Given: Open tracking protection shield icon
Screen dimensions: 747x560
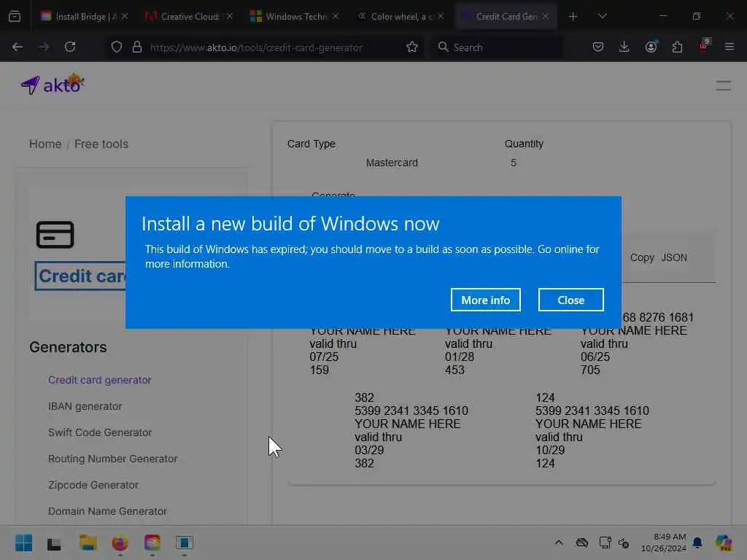Looking at the screenshot, I should point(117,47).
